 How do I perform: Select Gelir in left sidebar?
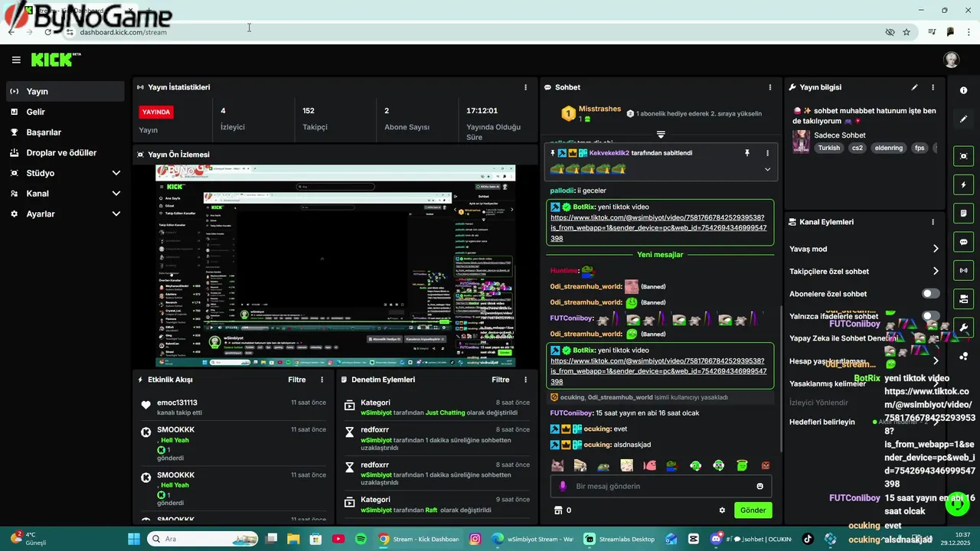[x=64, y=112]
